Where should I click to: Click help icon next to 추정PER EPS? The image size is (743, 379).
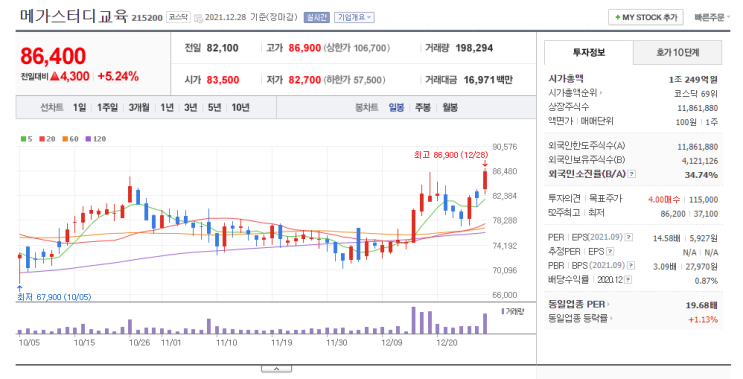tap(610, 252)
